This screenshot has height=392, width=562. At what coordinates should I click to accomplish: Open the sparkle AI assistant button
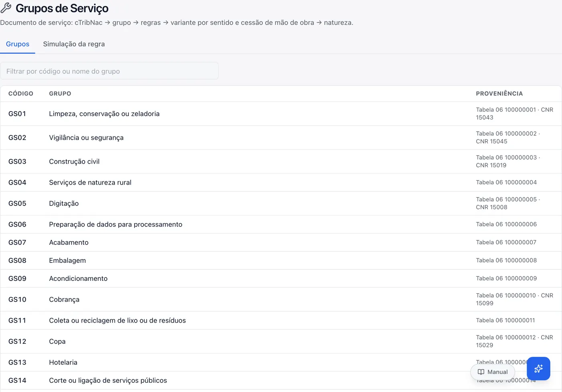point(538,368)
